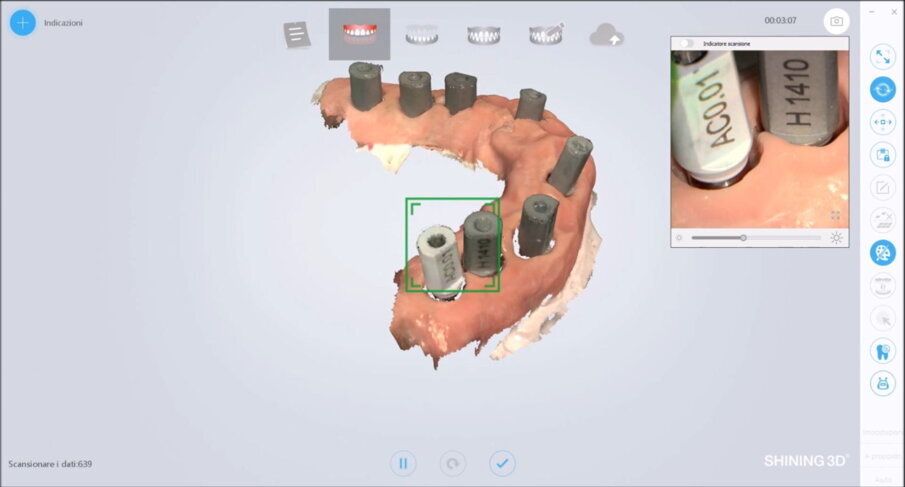905x487 pixels.
Task: Take a snapshot with the camera button
Action: click(836, 21)
